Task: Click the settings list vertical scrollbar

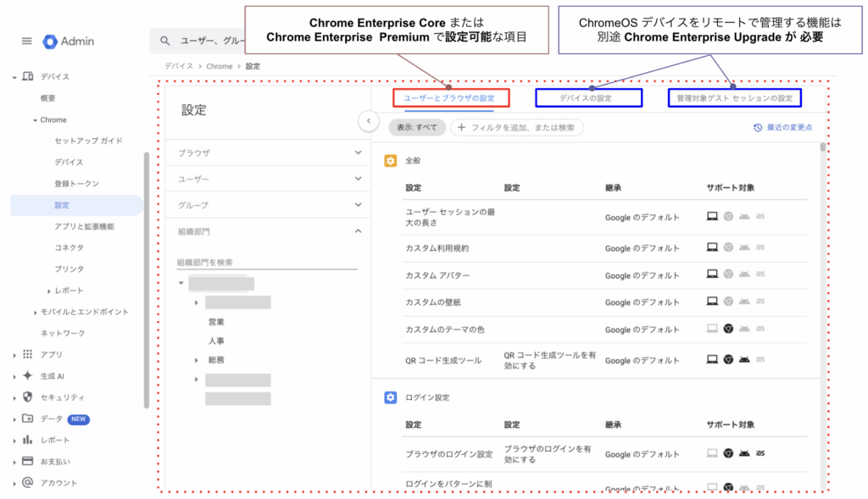Action: [x=822, y=147]
